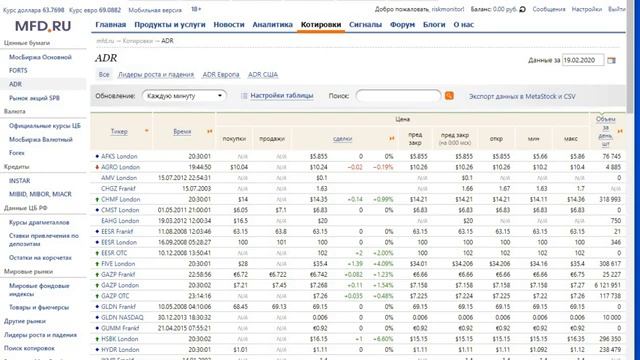
Task: Open HSBK London ticker
Action: click(x=120, y=339)
